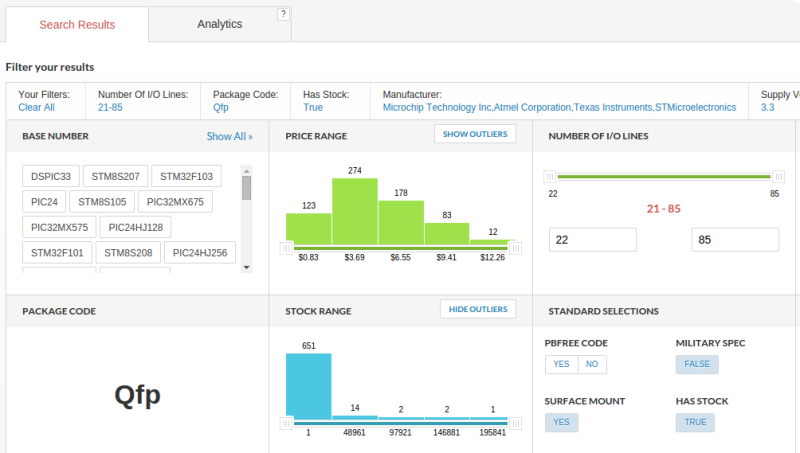The width and height of the screenshot is (800, 453).
Task: Select NO under PbFree Code
Action: tap(592, 364)
